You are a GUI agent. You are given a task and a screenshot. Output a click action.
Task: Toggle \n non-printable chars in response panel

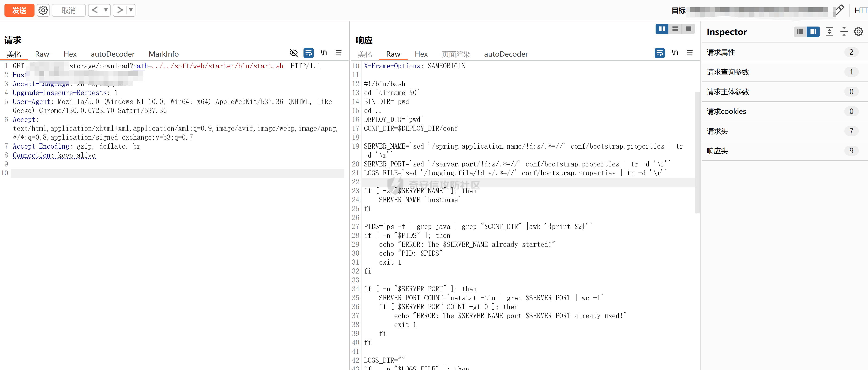[675, 53]
